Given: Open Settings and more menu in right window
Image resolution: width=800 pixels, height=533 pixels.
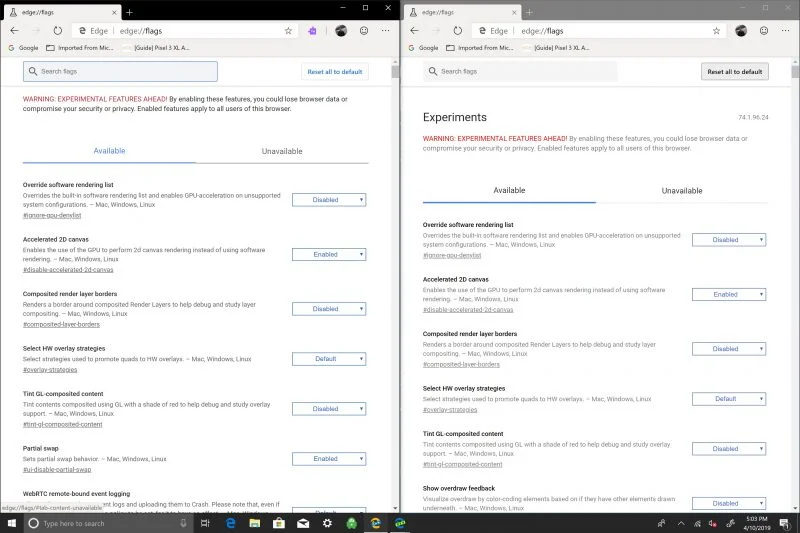Looking at the screenshot, I should point(786,31).
